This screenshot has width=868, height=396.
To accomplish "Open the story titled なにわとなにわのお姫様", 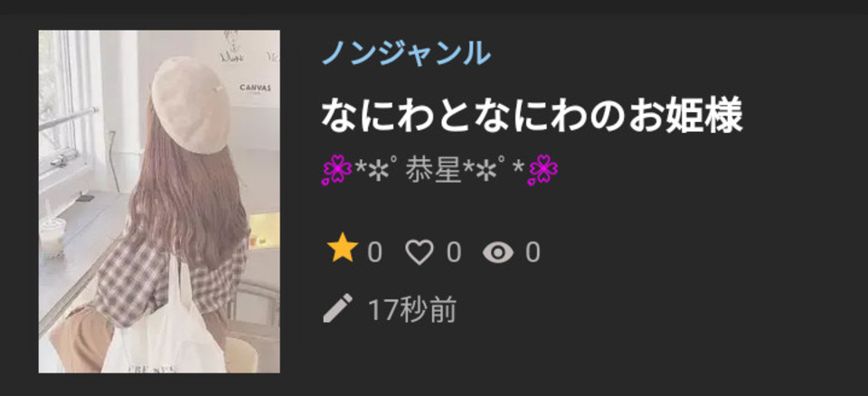I will click(532, 116).
